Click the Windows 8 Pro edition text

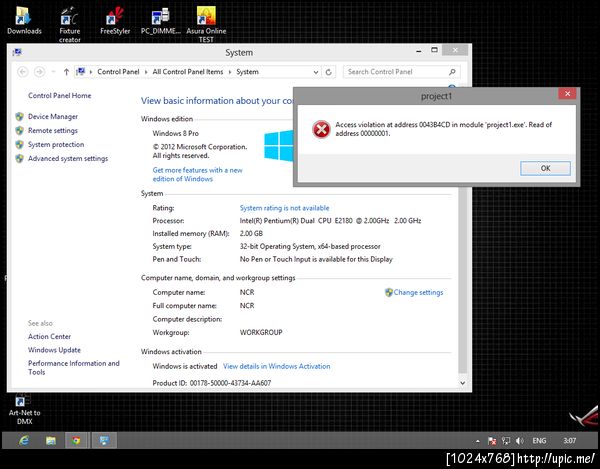click(x=176, y=134)
